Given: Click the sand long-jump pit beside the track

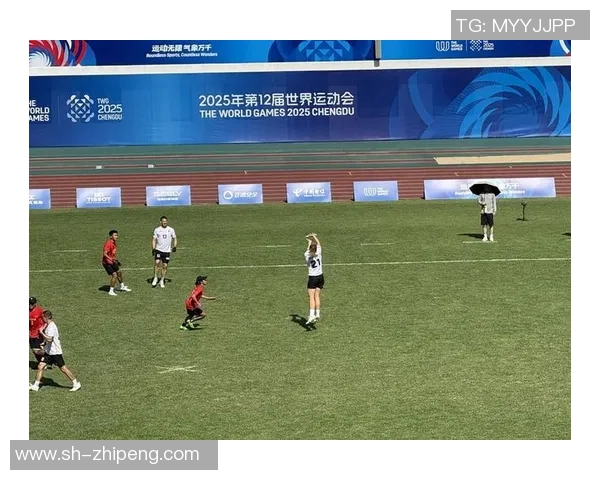Looking at the screenshot, I should coord(502,158).
